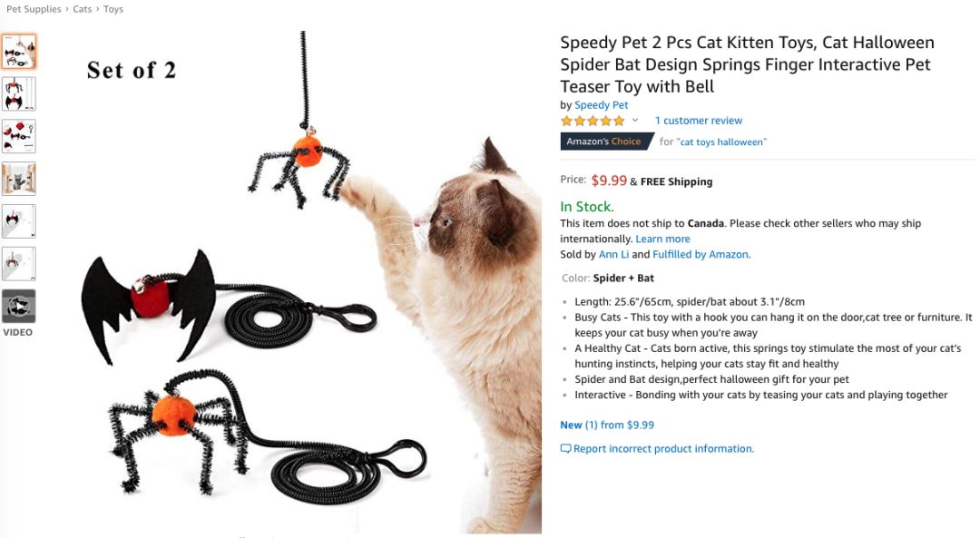Click the five-star rating icons
Viewport: 980px width, 538px height.
[x=593, y=121]
